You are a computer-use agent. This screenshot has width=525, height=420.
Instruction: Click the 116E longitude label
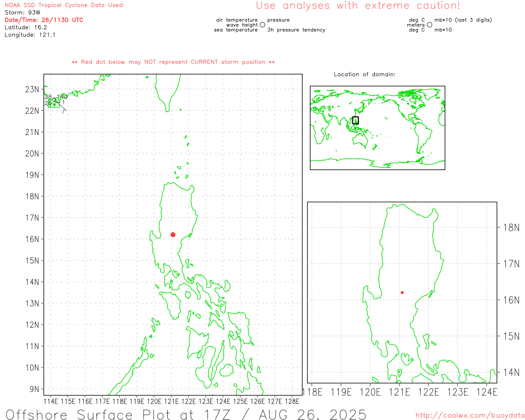[85, 401]
